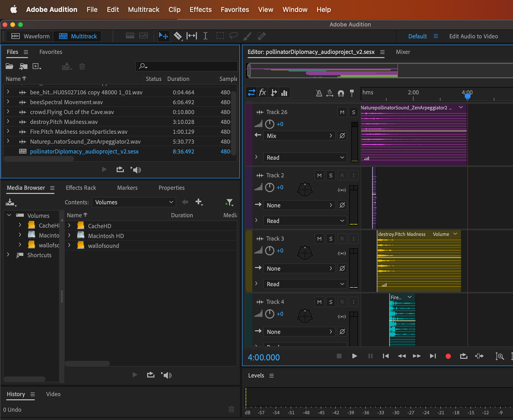This screenshot has height=420, width=513.
Task: Click the Files panel search field
Action: coord(186,66)
